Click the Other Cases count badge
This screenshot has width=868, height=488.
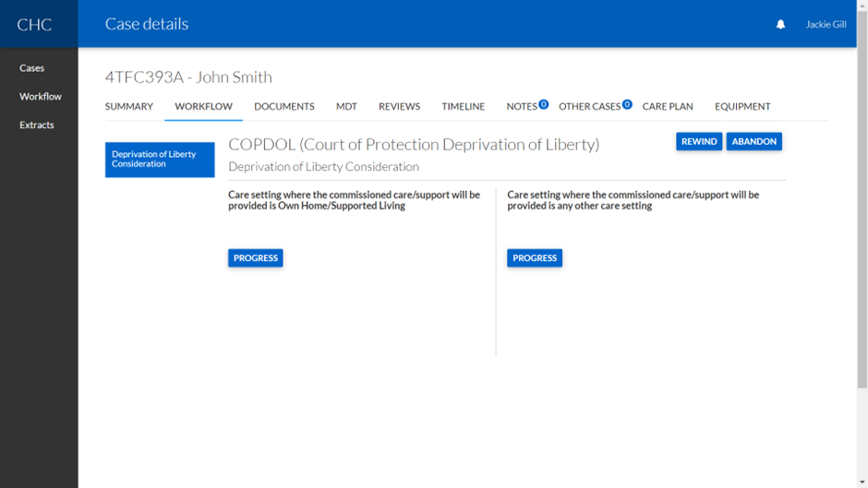coord(627,104)
